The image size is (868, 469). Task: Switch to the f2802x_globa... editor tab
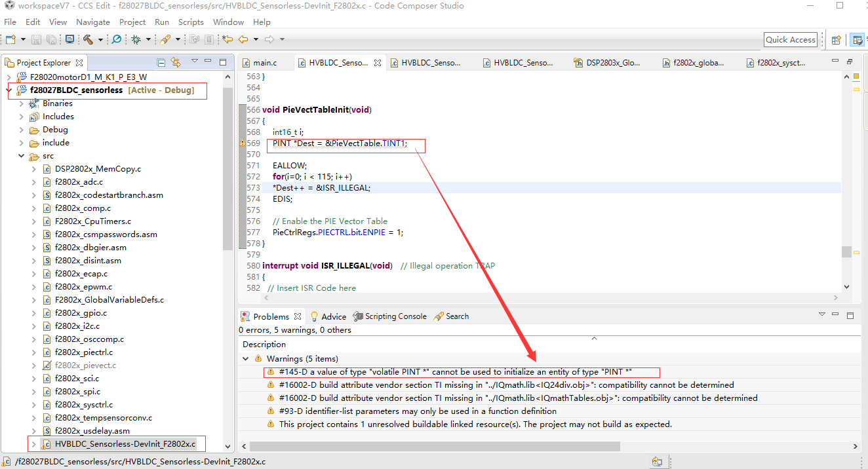tap(693, 63)
